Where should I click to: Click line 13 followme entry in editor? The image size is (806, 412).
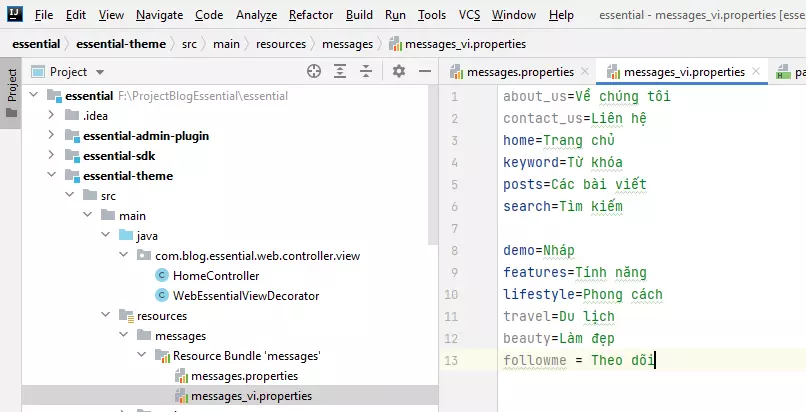coord(578,360)
